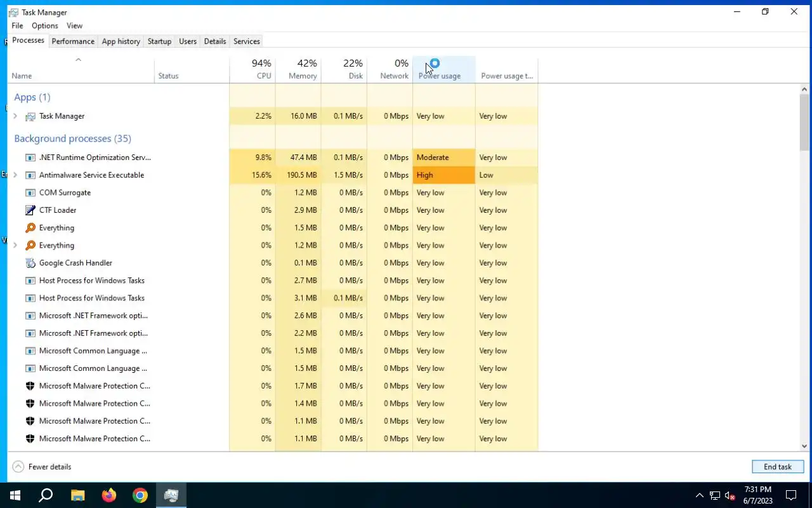Click the Google Crash Handler icon

(x=30, y=263)
